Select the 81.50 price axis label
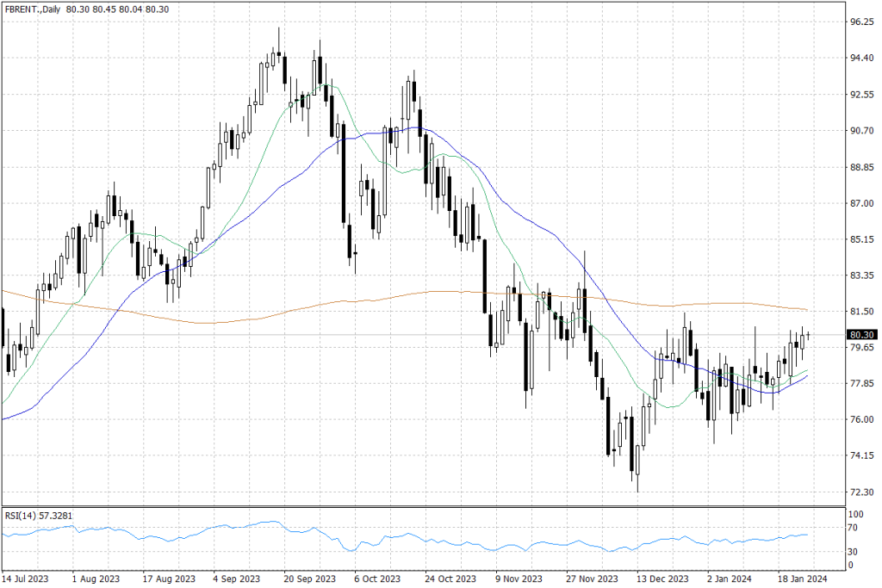 pos(861,311)
